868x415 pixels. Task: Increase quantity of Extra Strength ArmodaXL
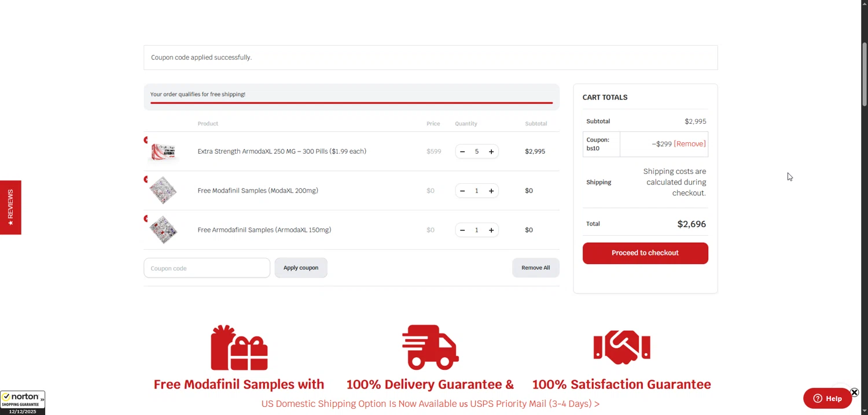pos(491,151)
